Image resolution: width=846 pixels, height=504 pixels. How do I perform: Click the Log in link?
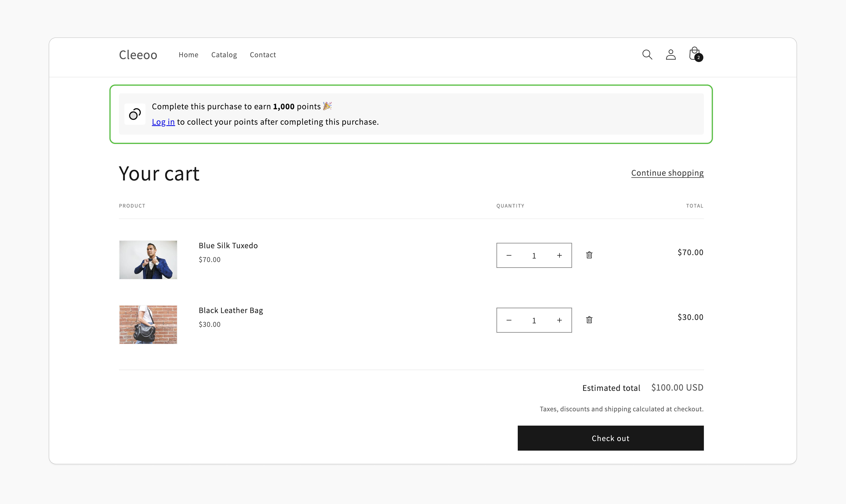pyautogui.click(x=163, y=122)
